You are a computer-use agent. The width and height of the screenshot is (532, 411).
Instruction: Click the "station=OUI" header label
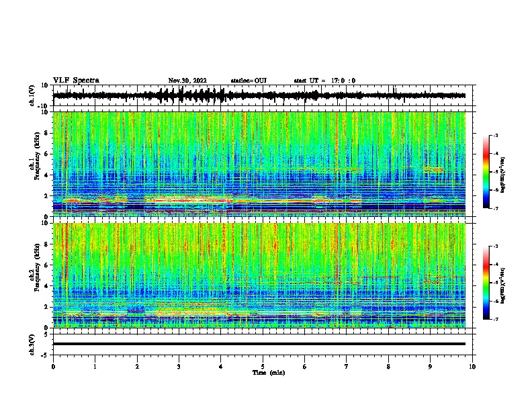pos(249,81)
